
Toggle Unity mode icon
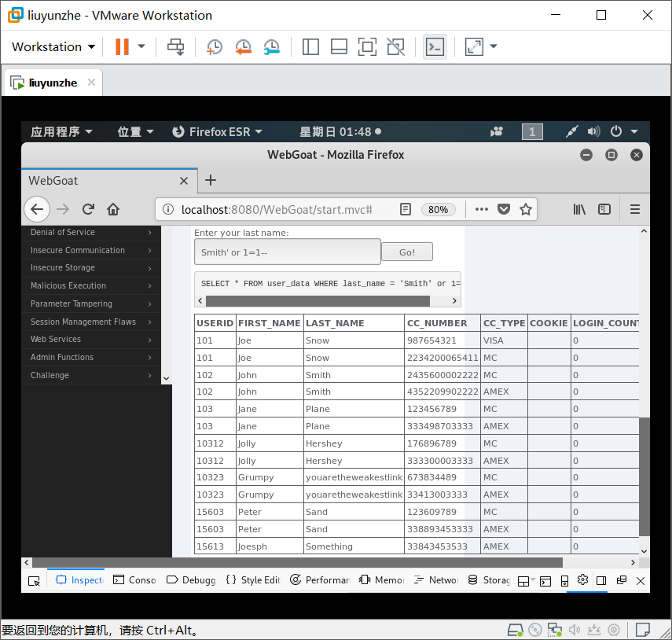(395, 46)
